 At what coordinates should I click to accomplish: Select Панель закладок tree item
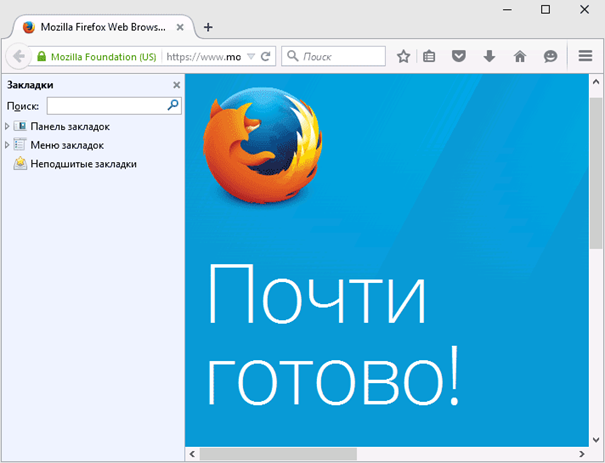click(x=70, y=127)
